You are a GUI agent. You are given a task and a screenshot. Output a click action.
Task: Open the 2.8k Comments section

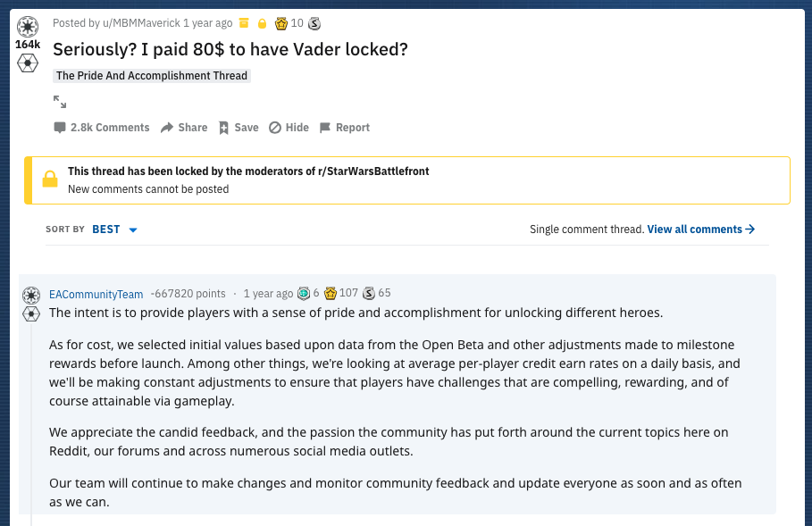pos(101,128)
